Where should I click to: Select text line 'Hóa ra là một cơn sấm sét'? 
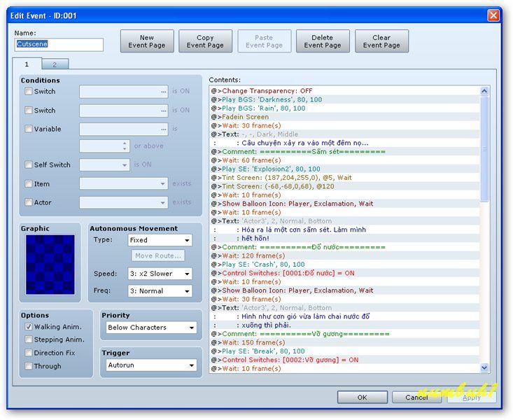(x=345, y=230)
